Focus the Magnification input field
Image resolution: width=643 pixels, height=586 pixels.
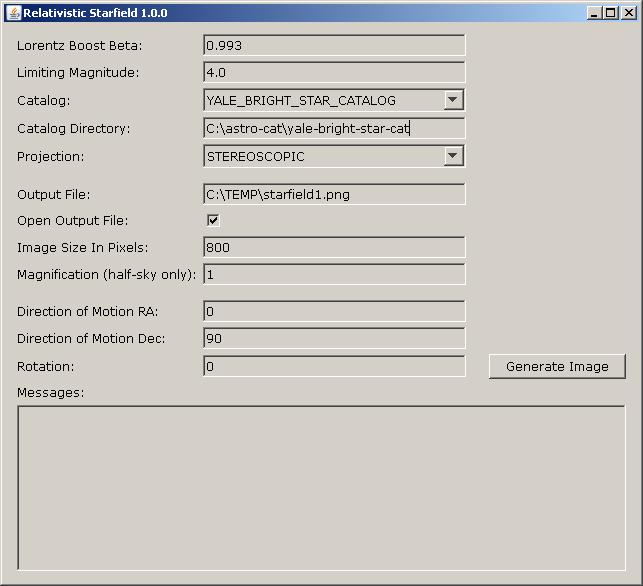click(x=334, y=274)
